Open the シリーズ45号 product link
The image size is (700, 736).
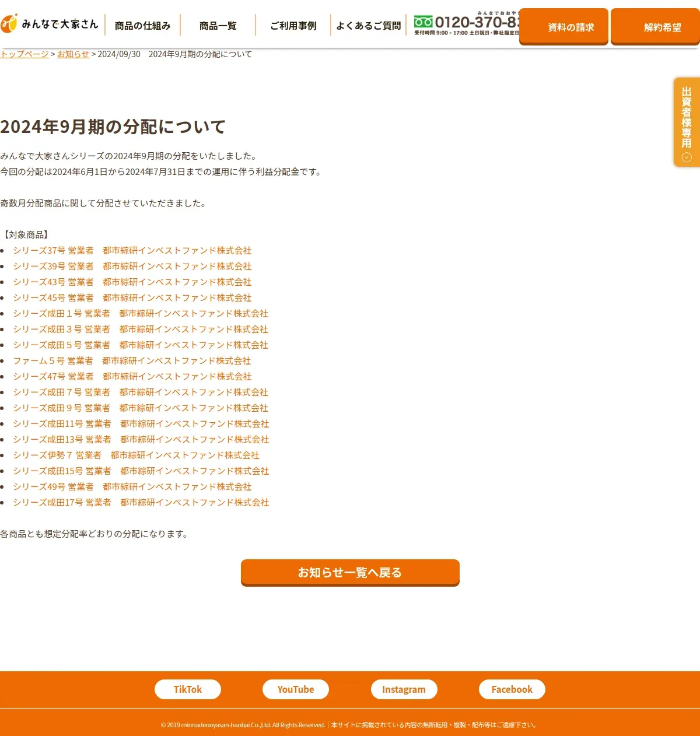(x=132, y=298)
